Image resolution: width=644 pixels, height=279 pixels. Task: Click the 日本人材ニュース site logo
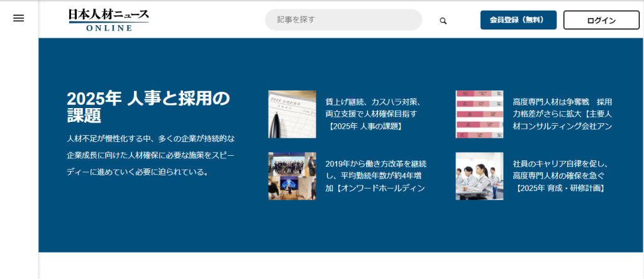tap(109, 15)
